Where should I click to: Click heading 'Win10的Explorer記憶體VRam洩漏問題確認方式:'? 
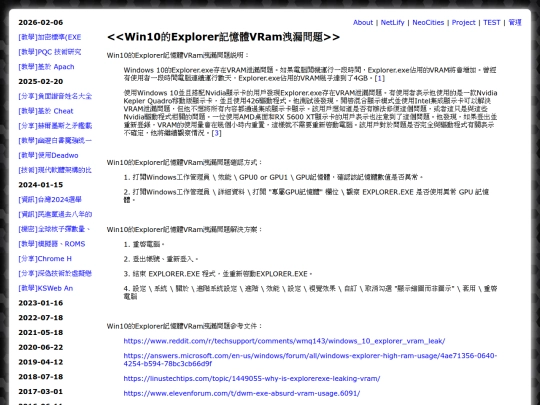[x=185, y=163]
